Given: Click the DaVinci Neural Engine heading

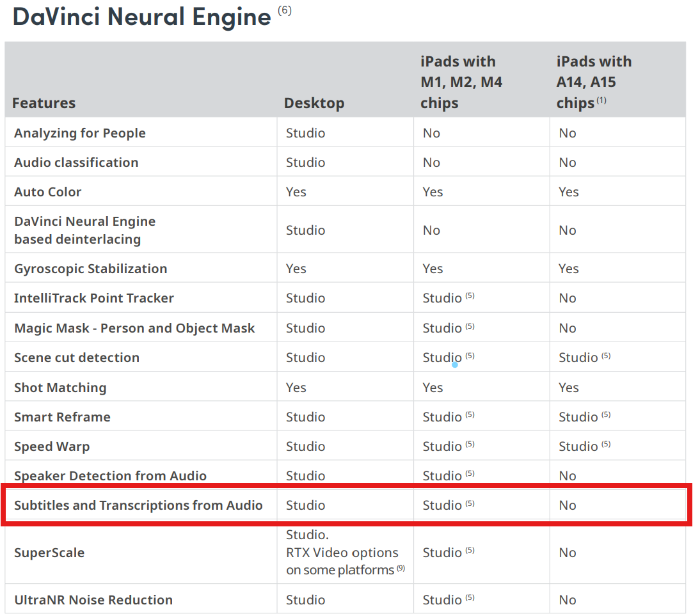Looking at the screenshot, I should pyautogui.click(x=142, y=17).
